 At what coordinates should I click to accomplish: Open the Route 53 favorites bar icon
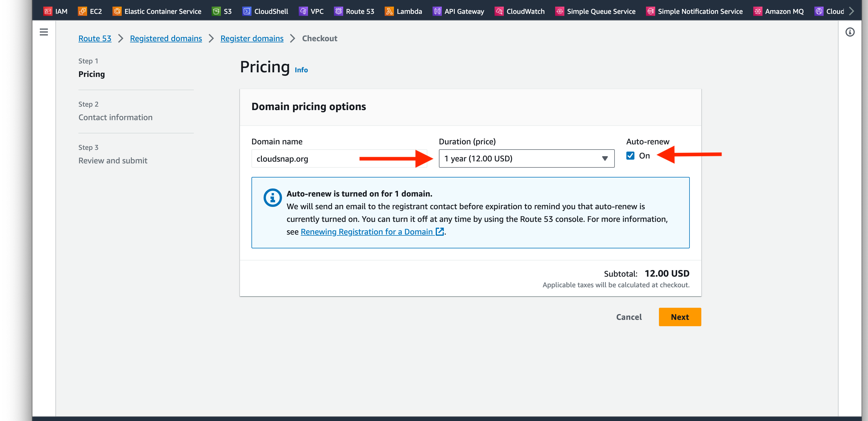pyautogui.click(x=338, y=11)
